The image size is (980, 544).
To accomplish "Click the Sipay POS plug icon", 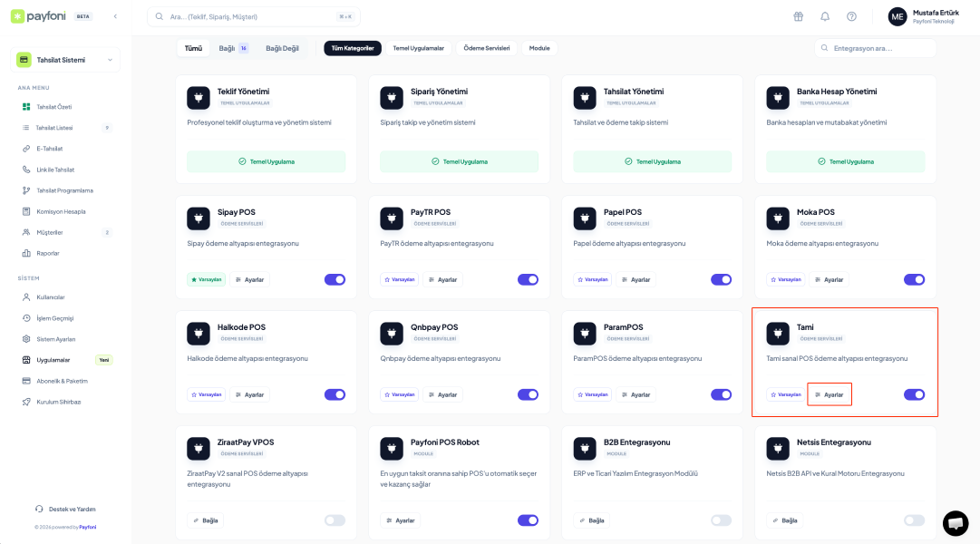I will (x=199, y=219).
